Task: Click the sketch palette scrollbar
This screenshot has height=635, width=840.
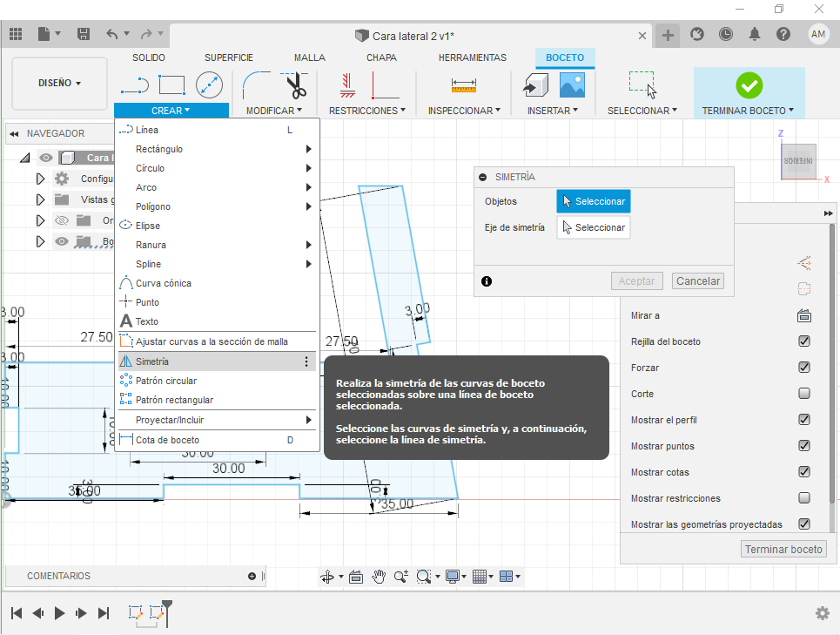Action: pyautogui.click(x=831, y=364)
